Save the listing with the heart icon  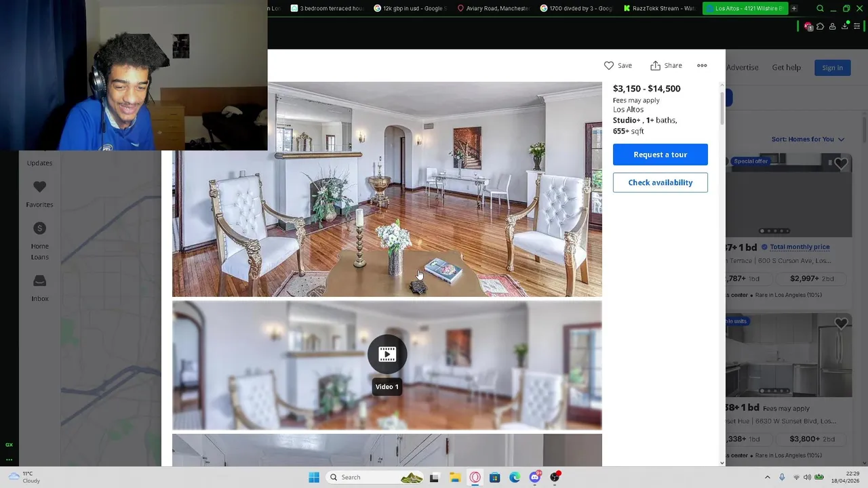[x=618, y=66]
